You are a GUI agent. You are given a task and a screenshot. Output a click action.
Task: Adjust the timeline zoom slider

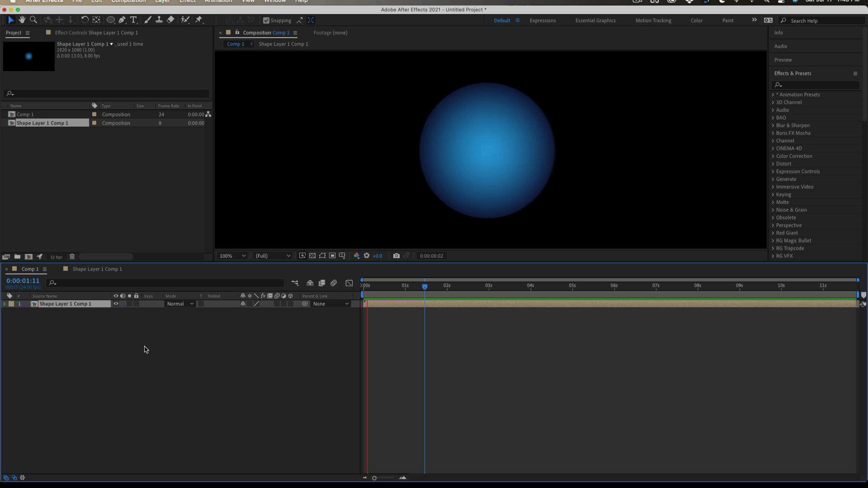pos(375,478)
